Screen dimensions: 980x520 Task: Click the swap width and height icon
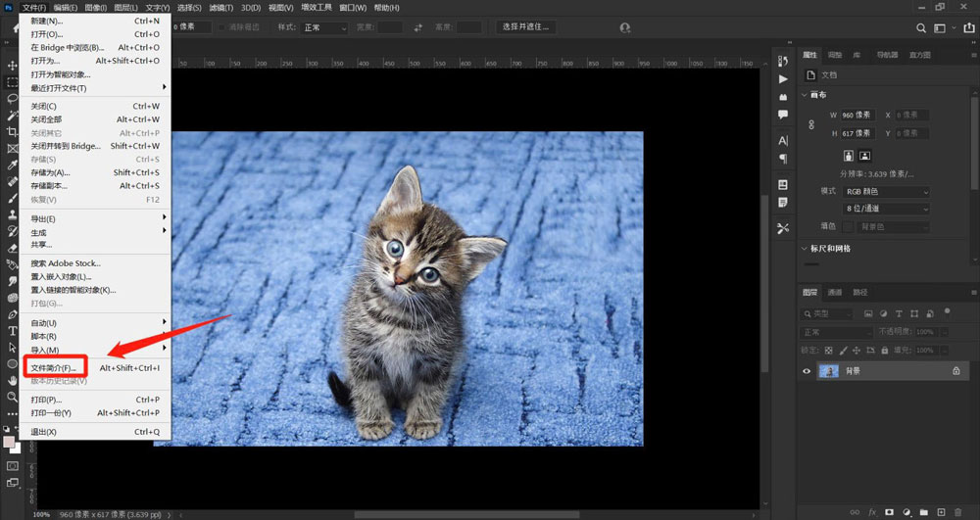[x=418, y=27]
